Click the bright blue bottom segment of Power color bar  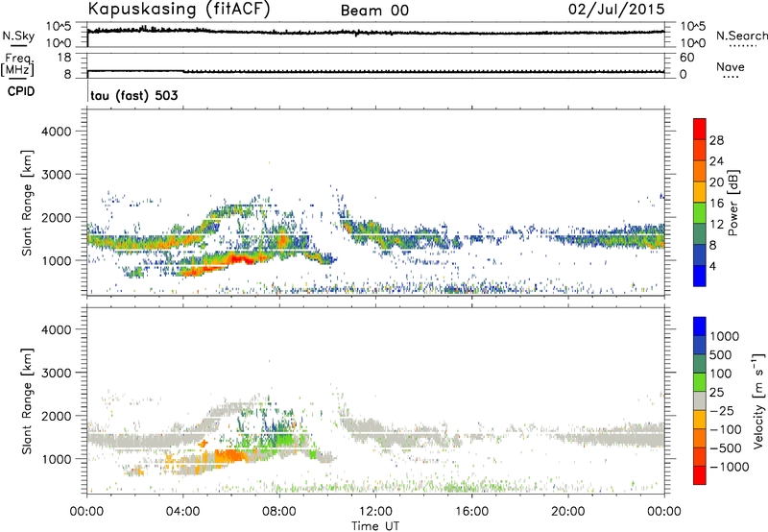click(x=700, y=276)
